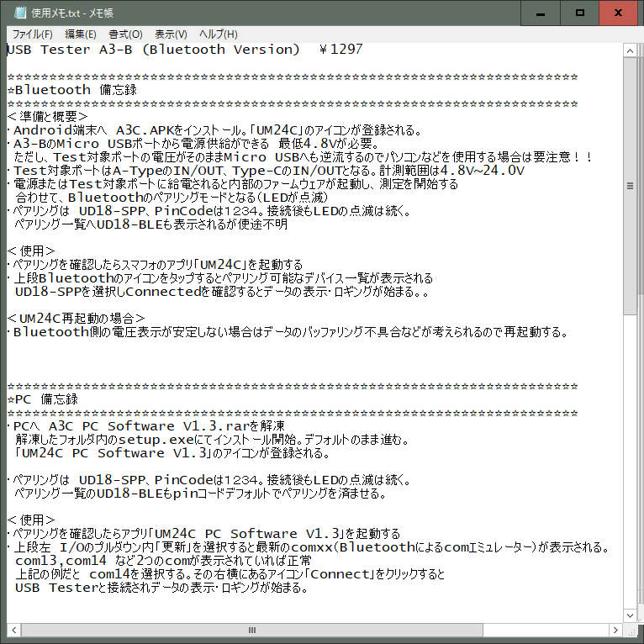644x644 pixels.
Task: Open the ヘルプ(H) menu
Action: [218, 34]
